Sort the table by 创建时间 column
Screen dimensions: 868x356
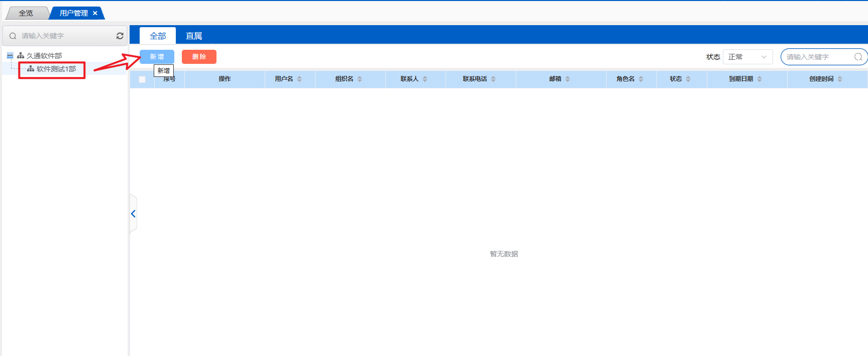tap(840, 79)
